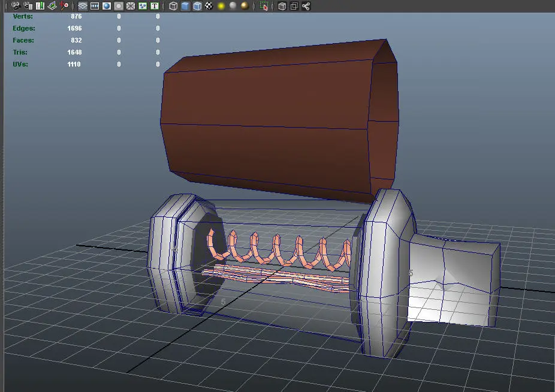Toggle Shadows gray sphere icon

[233, 5]
